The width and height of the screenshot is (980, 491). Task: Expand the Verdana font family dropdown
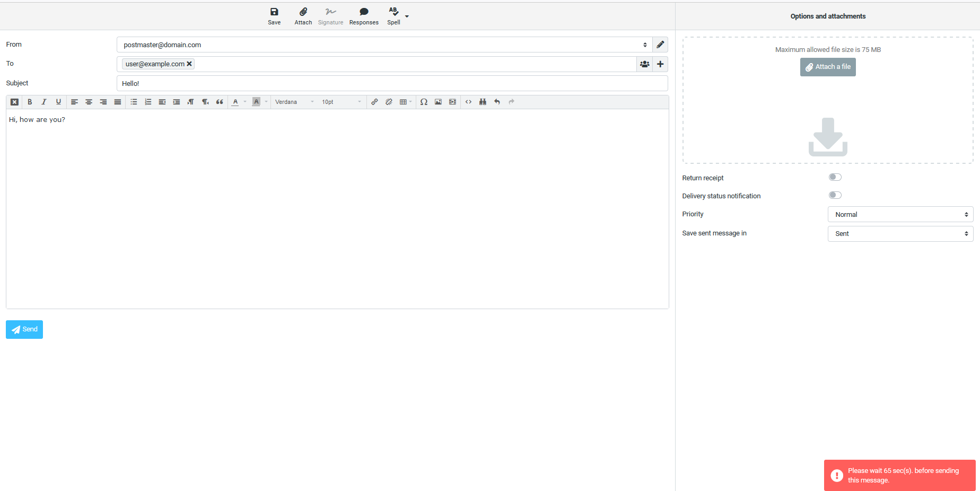(294, 102)
